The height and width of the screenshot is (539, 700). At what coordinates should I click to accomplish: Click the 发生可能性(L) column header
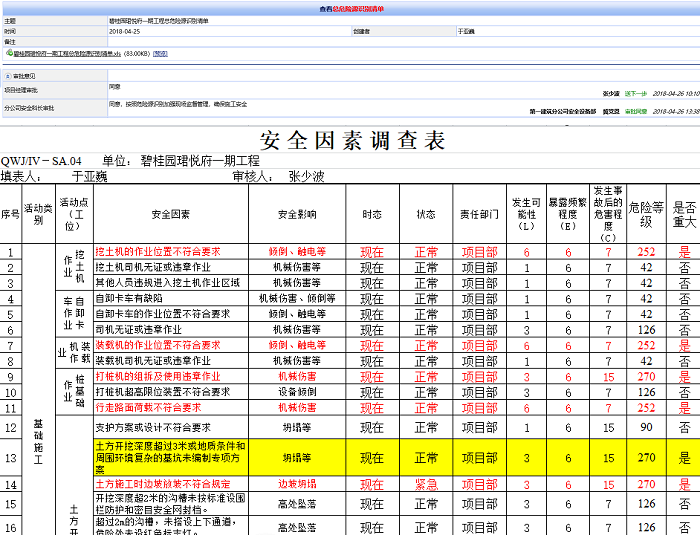[x=526, y=214]
